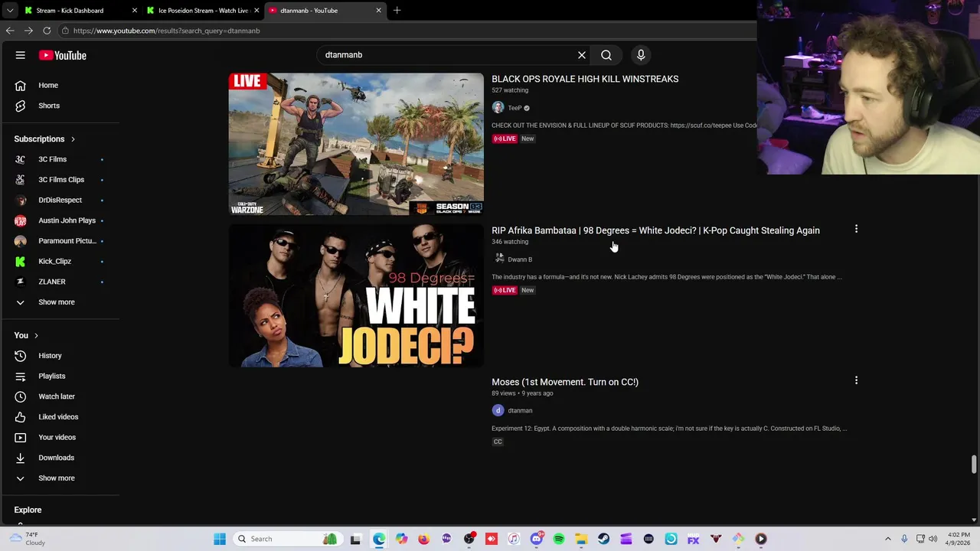Click Dwann B channel avatar
The image size is (980, 551).
(x=499, y=259)
